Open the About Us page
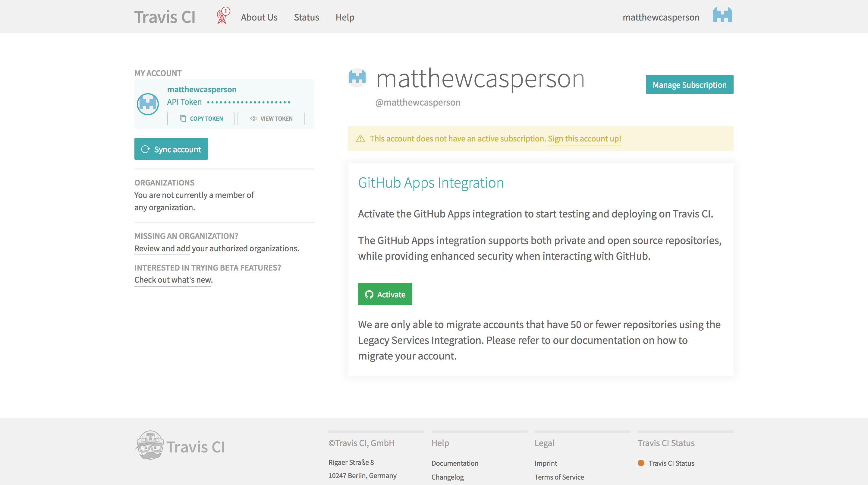The image size is (868, 485). click(259, 17)
